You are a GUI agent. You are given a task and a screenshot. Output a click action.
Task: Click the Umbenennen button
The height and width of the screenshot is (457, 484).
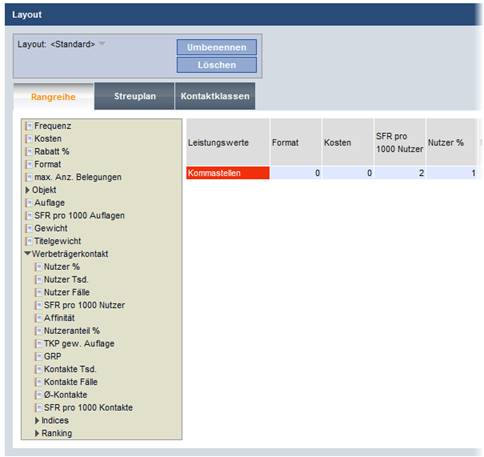point(217,47)
